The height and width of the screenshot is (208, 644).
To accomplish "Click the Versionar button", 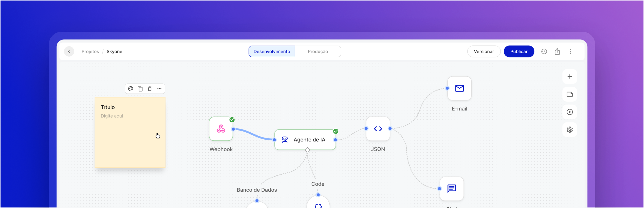I will pyautogui.click(x=484, y=51).
